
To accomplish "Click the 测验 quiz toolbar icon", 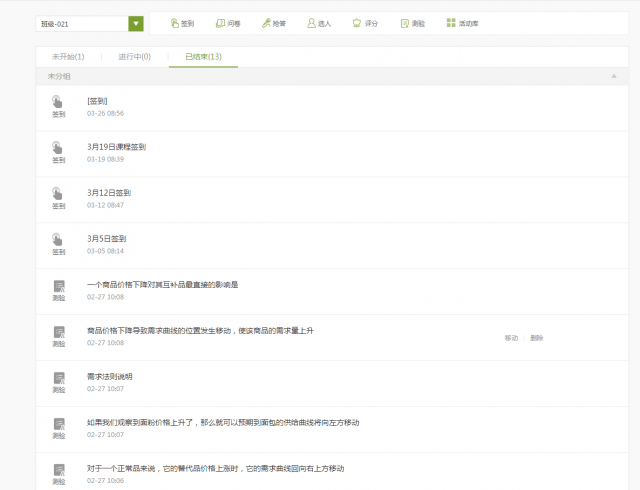I will coord(411,23).
